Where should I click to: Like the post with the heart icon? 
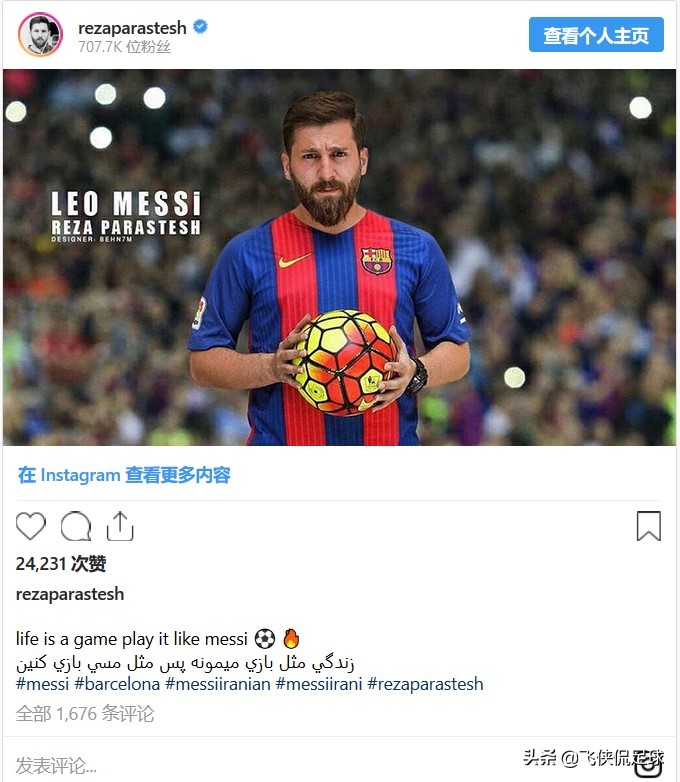tap(31, 526)
